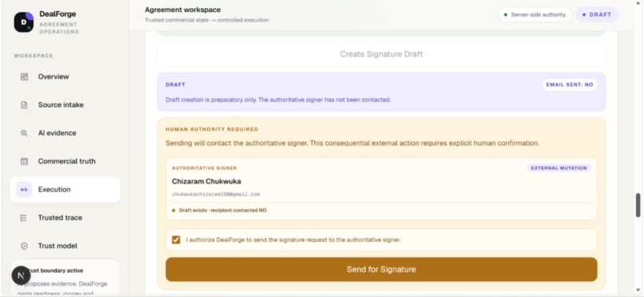Uncheck the authorize DealForge checkbox
The width and height of the screenshot is (644, 297).
click(x=177, y=240)
